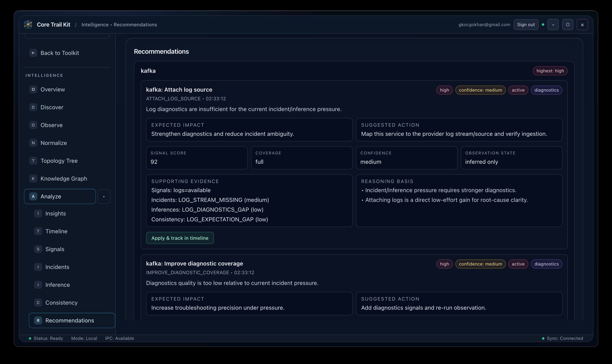Click the back arrow icon beside Back to Toolkit
Image resolution: width=612 pixels, height=364 pixels.
point(33,53)
